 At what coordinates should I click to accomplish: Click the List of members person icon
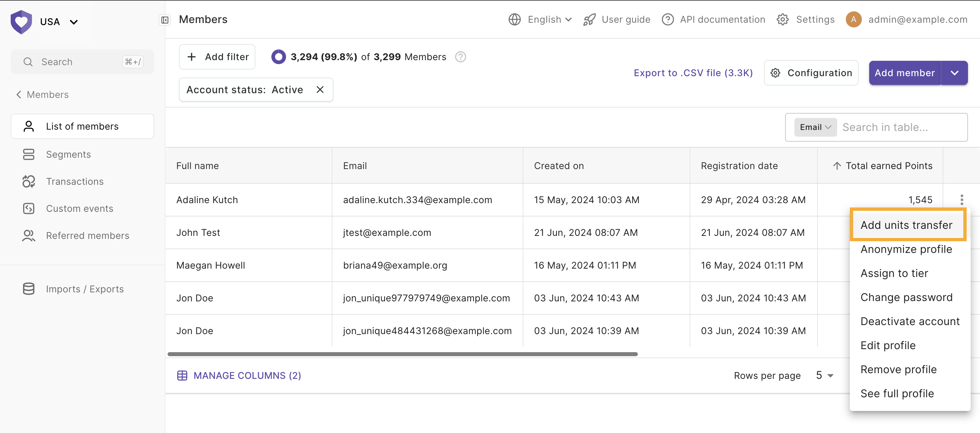pyautogui.click(x=28, y=126)
